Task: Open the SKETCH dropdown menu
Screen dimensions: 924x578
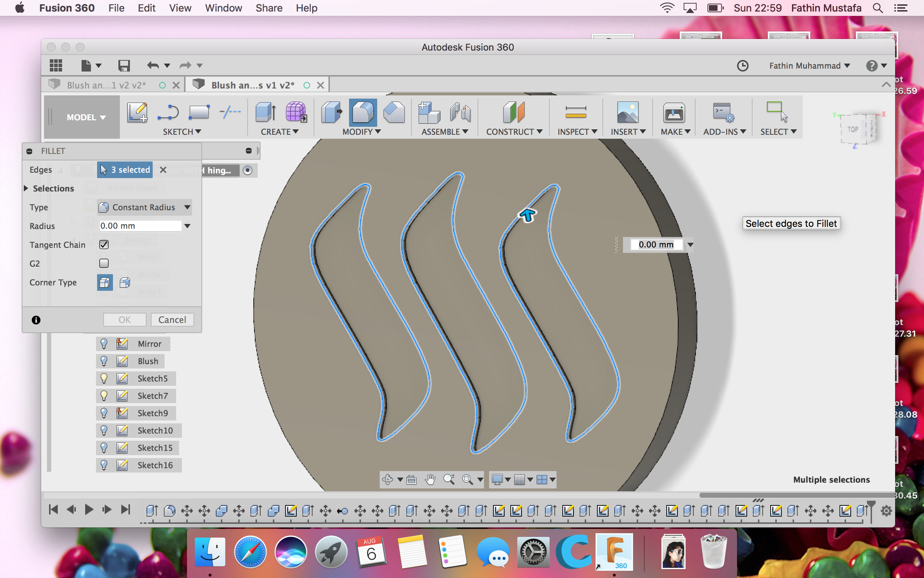Action: 182,131
